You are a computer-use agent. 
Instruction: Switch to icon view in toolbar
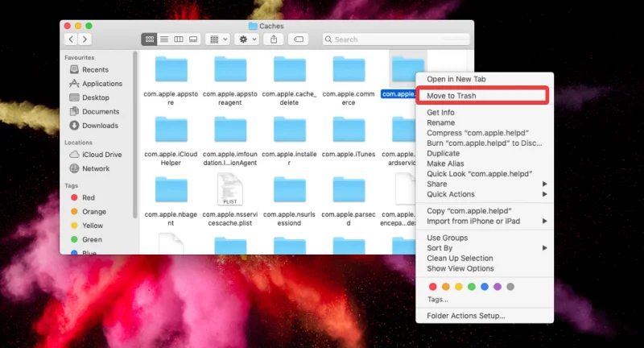pos(150,39)
